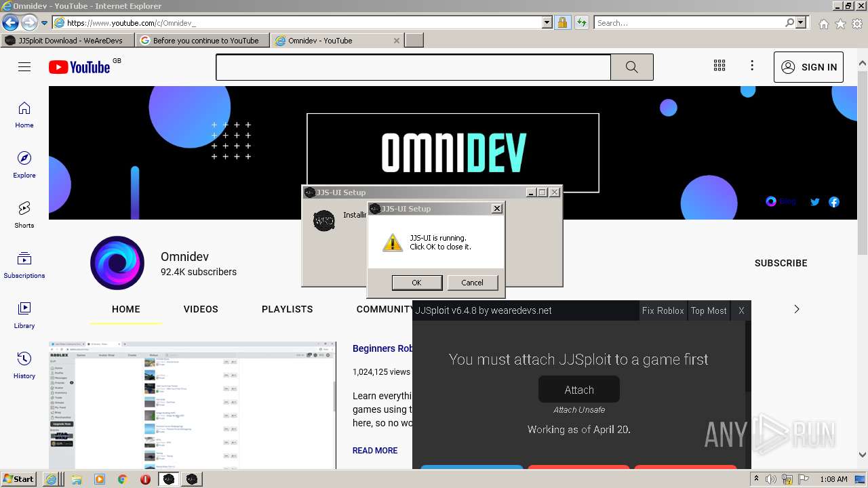Click the page vertical scrollbar down arrow
This screenshot has height=488, width=868.
coord(863,455)
